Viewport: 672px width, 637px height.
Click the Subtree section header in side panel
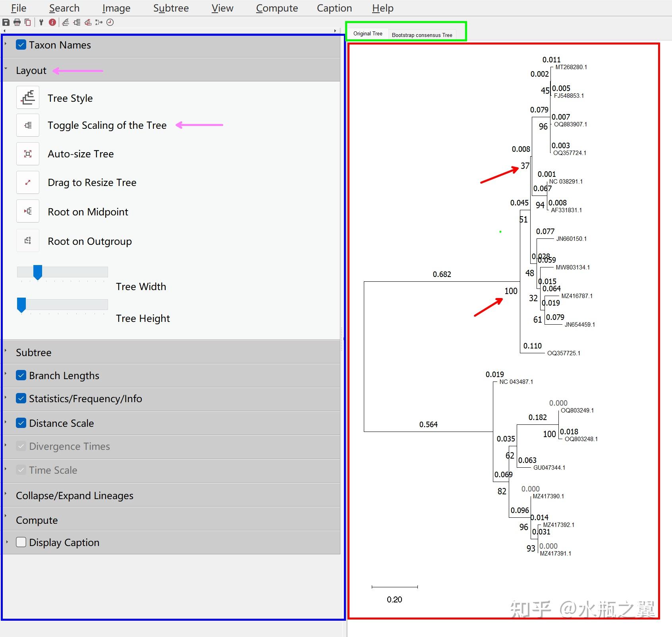(x=171, y=352)
